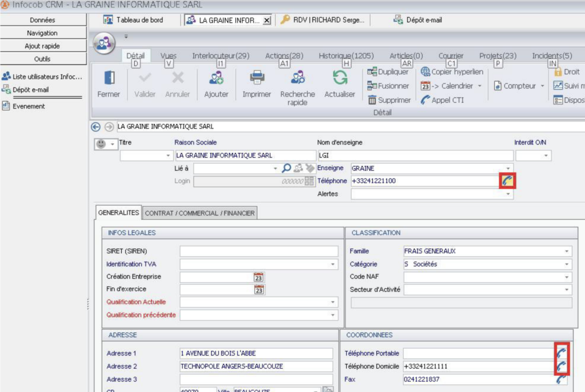Click the Ajout rapide sidebar button
This screenshot has width=585, height=392.
tap(42, 46)
